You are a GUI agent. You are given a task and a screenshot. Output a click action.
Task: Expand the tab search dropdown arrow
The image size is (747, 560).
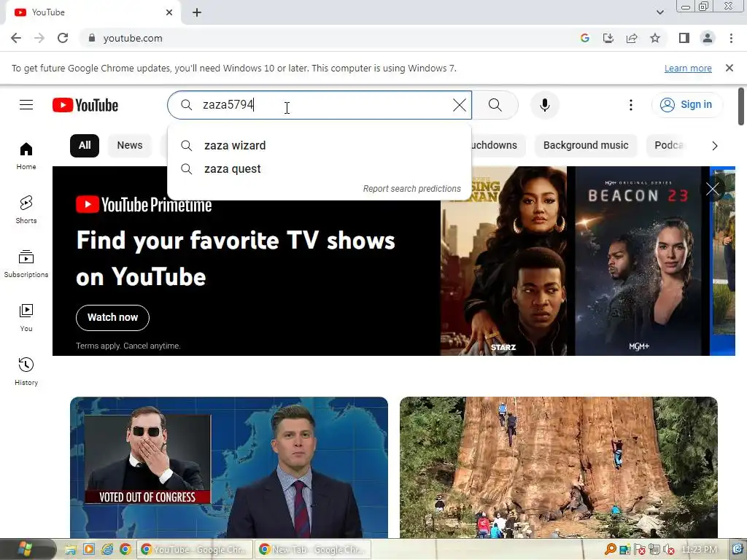point(659,12)
